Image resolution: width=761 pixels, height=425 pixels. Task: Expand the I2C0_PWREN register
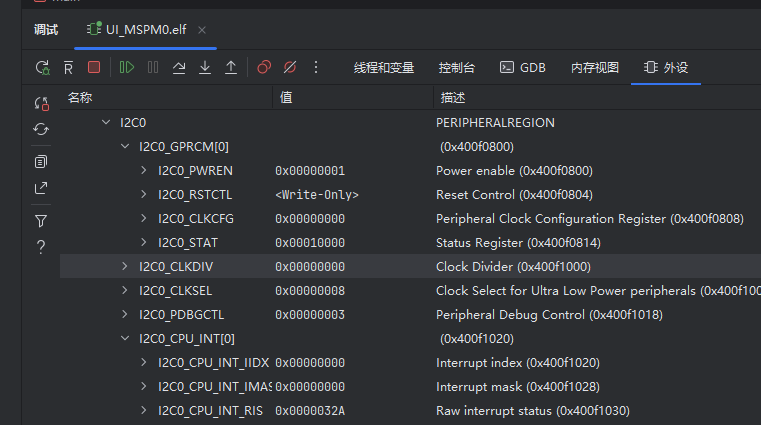click(x=144, y=170)
